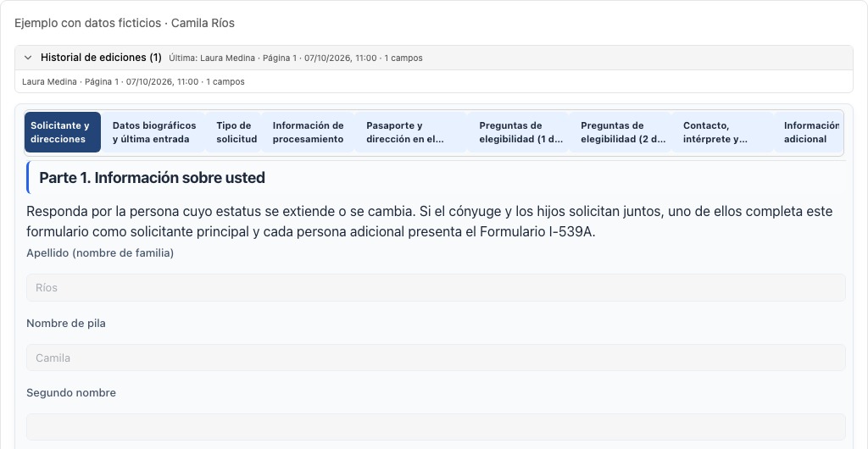
Task: Focus the empty Segundo nombre field
Action: 436,427
